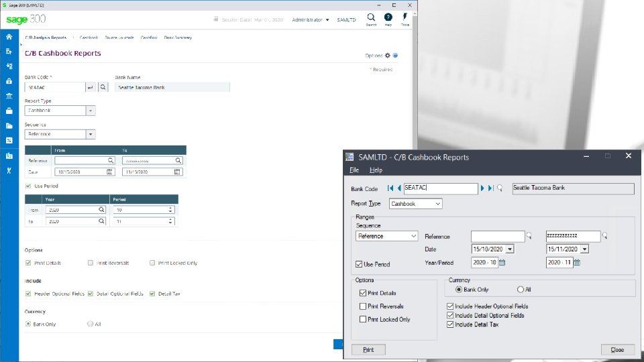Viewport: 644px width, 362px height.
Task: Go to last bank code in dialog
Action: click(491, 188)
